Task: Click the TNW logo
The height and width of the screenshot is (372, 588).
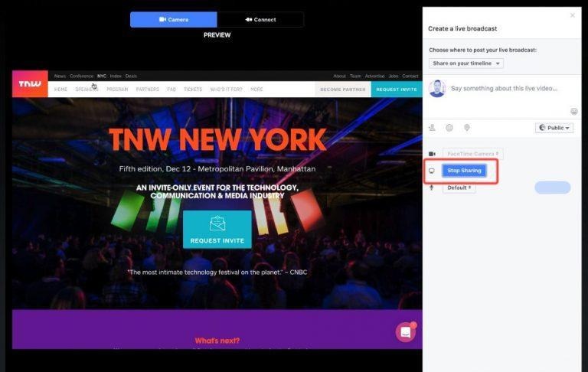Action: [x=30, y=83]
